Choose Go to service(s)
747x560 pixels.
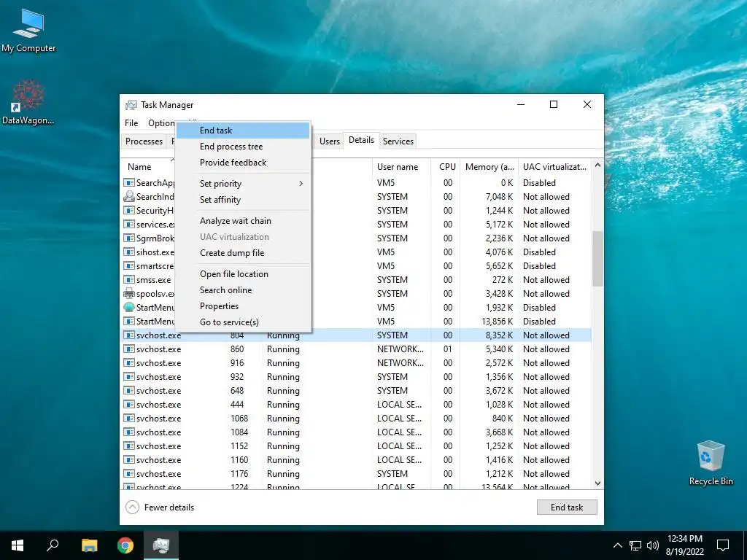coord(243,322)
